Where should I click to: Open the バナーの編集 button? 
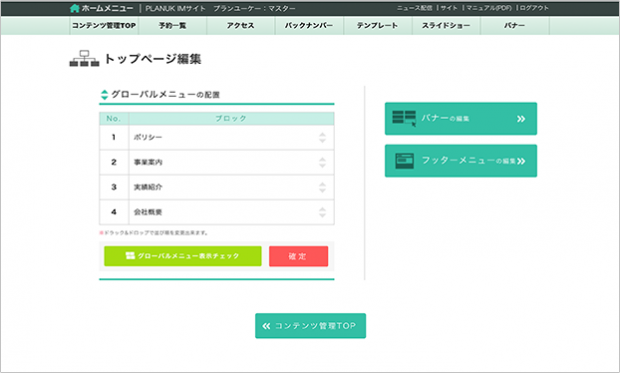tap(461, 119)
